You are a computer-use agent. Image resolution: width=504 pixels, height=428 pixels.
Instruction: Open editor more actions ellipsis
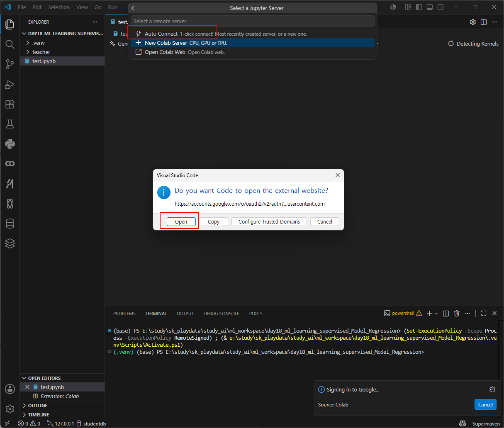point(494,22)
